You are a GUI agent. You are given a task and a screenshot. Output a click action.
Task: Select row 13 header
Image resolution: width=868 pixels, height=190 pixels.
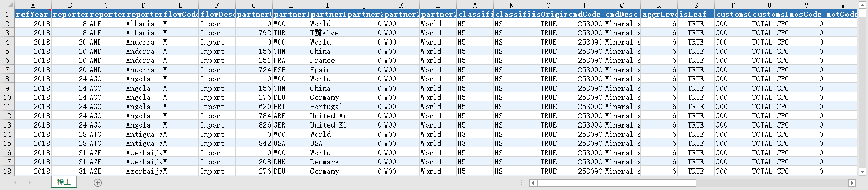(7, 125)
